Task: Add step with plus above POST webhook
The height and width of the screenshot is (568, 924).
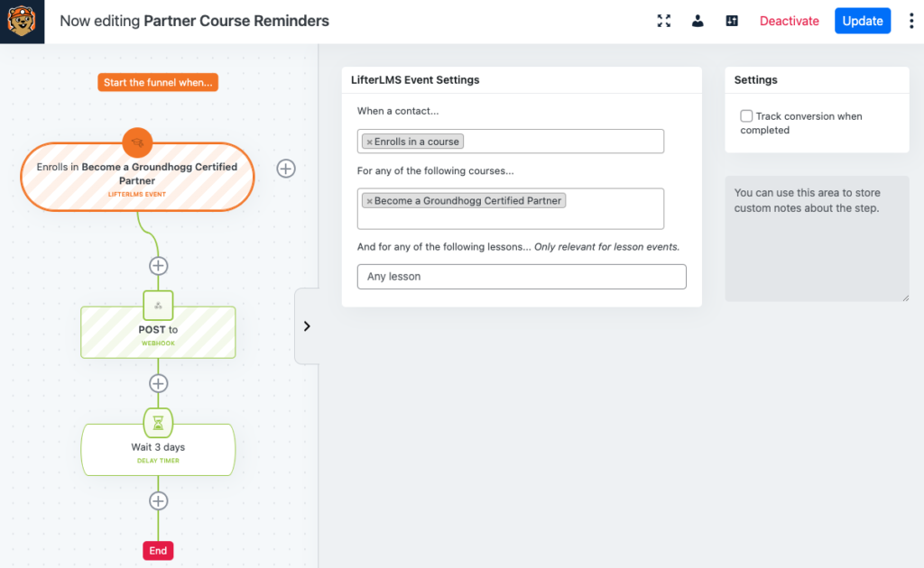Action: pyautogui.click(x=158, y=265)
